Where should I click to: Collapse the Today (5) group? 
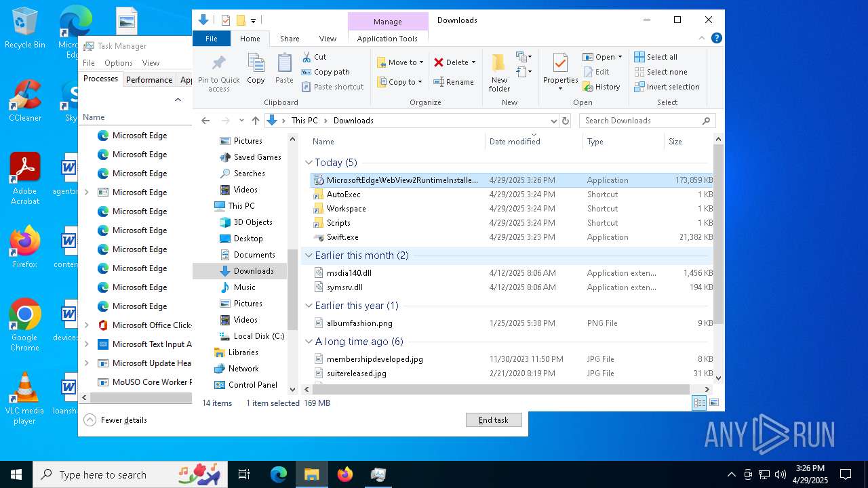click(309, 163)
